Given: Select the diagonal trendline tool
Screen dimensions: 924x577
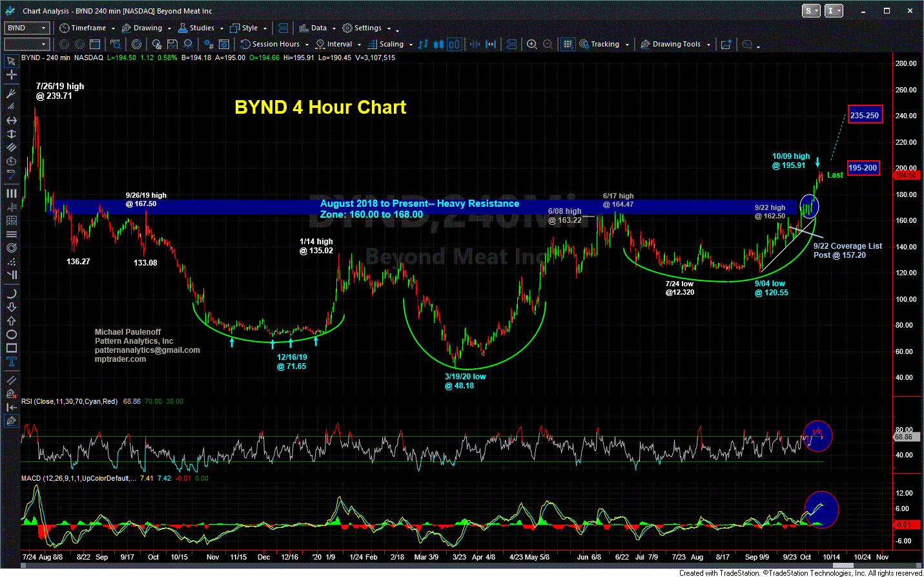Looking at the screenshot, I should (x=11, y=380).
